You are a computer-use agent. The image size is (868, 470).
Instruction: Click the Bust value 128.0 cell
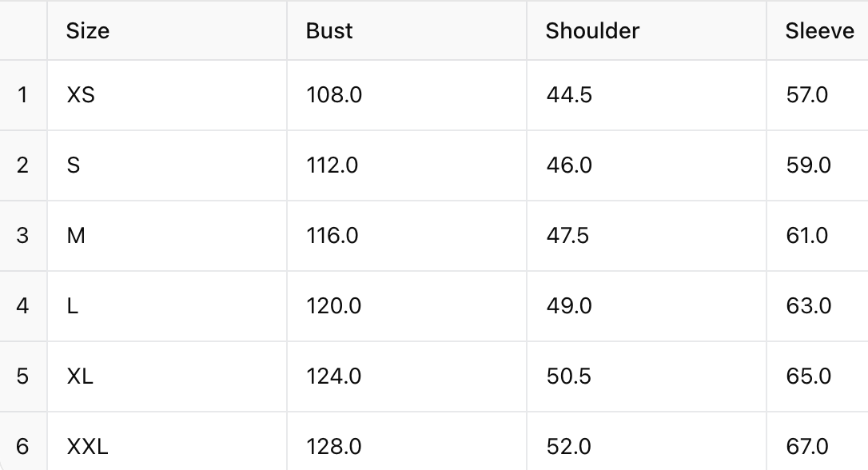point(334,446)
